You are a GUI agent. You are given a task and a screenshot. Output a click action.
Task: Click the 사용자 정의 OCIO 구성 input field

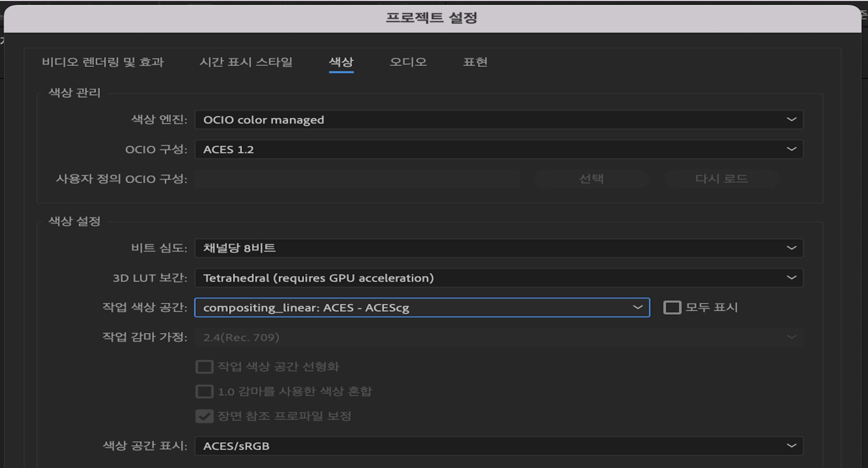357,178
